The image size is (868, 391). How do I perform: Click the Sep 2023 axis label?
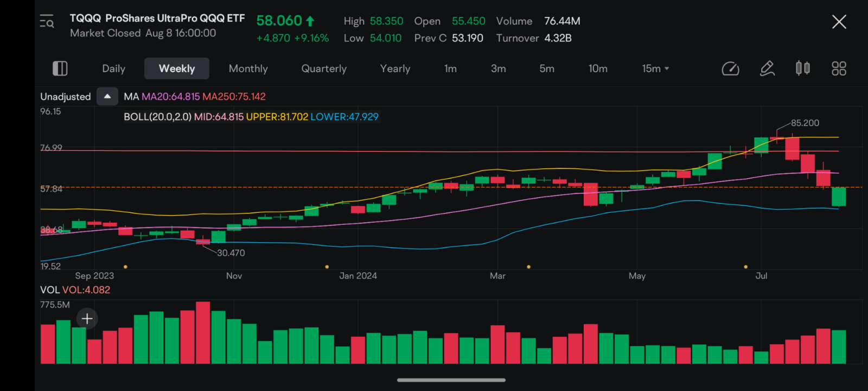[x=94, y=276]
